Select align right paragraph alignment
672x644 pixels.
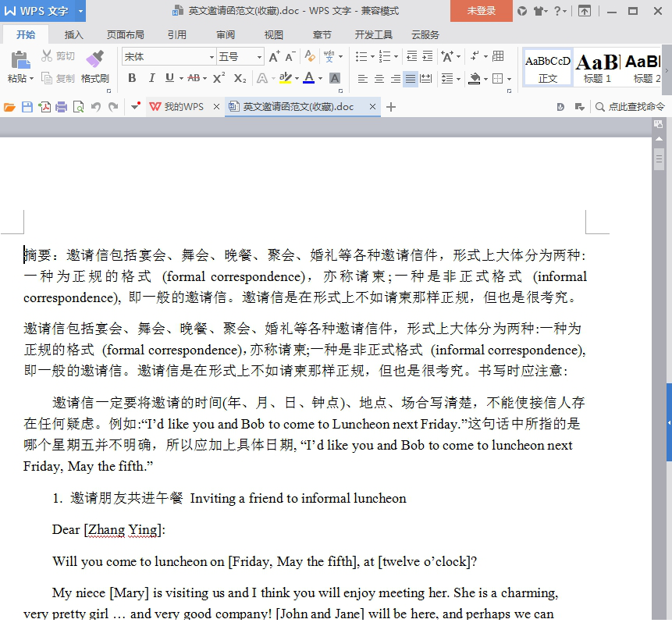click(395, 79)
